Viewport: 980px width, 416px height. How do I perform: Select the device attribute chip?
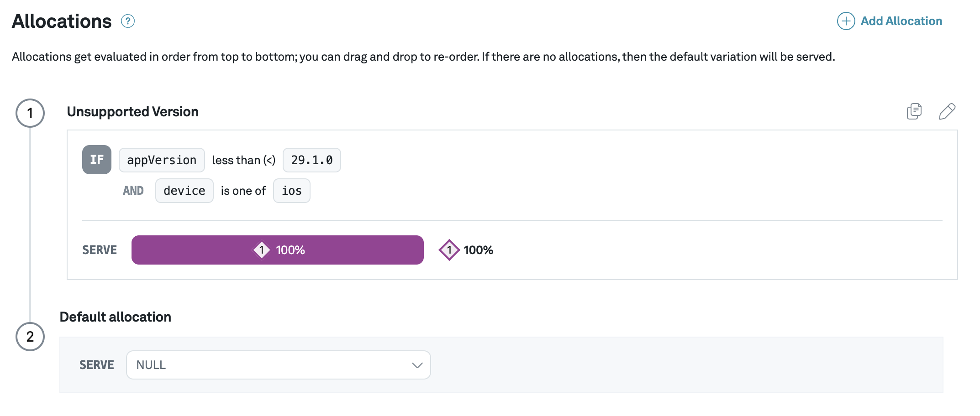pyautogui.click(x=184, y=191)
